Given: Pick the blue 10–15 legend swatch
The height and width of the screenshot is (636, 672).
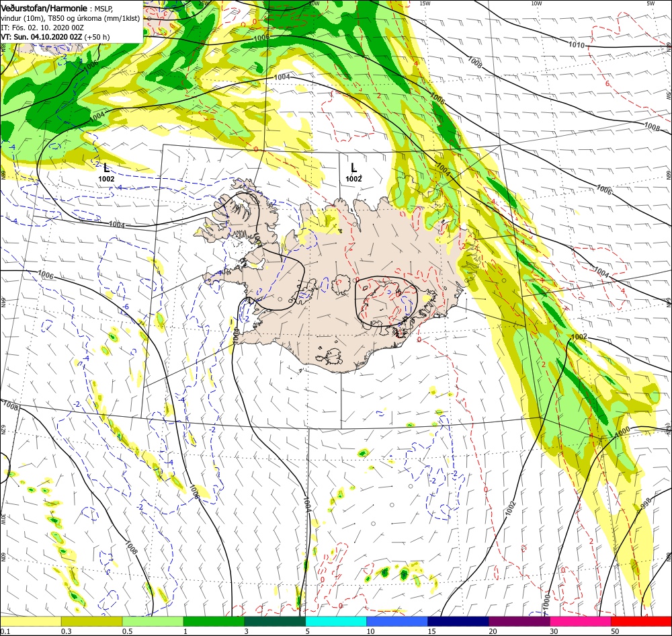Looking at the screenshot, I should [397, 621].
